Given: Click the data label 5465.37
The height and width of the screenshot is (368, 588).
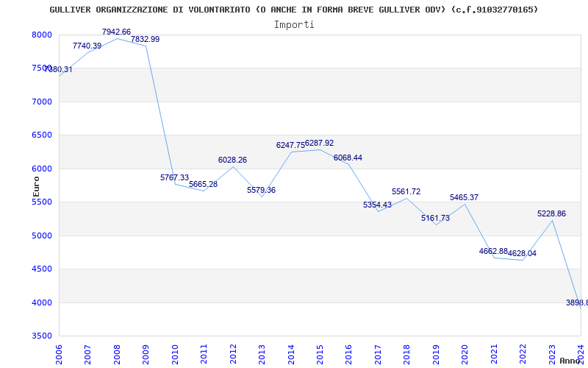Looking at the screenshot, I should point(465,197).
